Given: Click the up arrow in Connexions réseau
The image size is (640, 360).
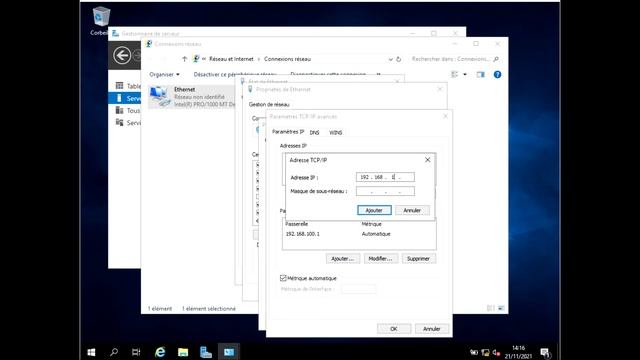Looking at the screenshot, I should (x=184, y=59).
